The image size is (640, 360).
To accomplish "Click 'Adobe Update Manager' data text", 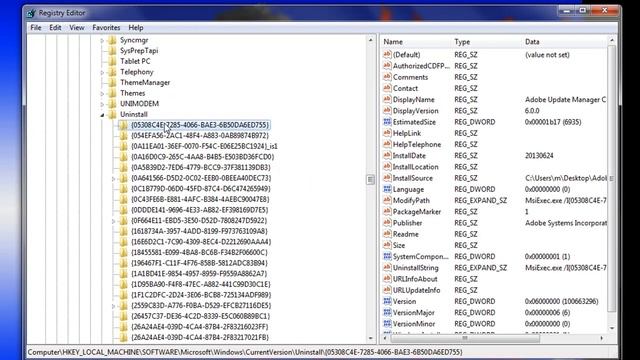I will coord(565,100).
